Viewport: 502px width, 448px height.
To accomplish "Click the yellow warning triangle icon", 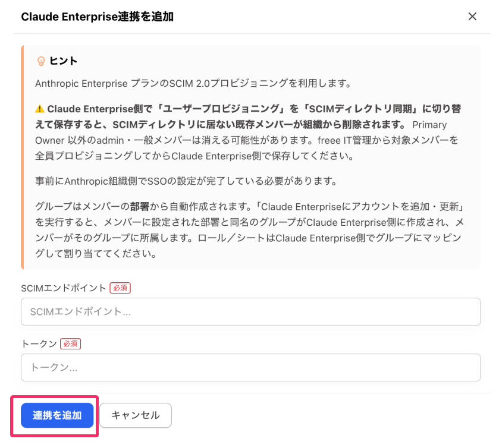I will pos(40,109).
